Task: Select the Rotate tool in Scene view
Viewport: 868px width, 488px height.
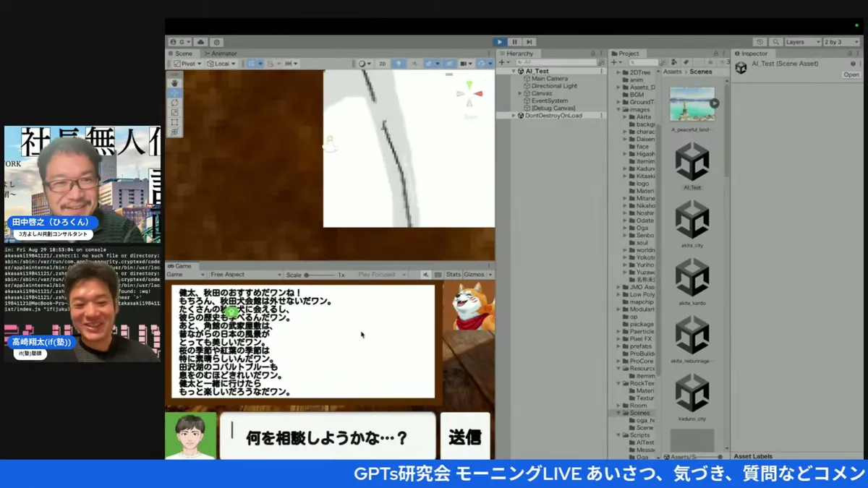Action: click(174, 103)
